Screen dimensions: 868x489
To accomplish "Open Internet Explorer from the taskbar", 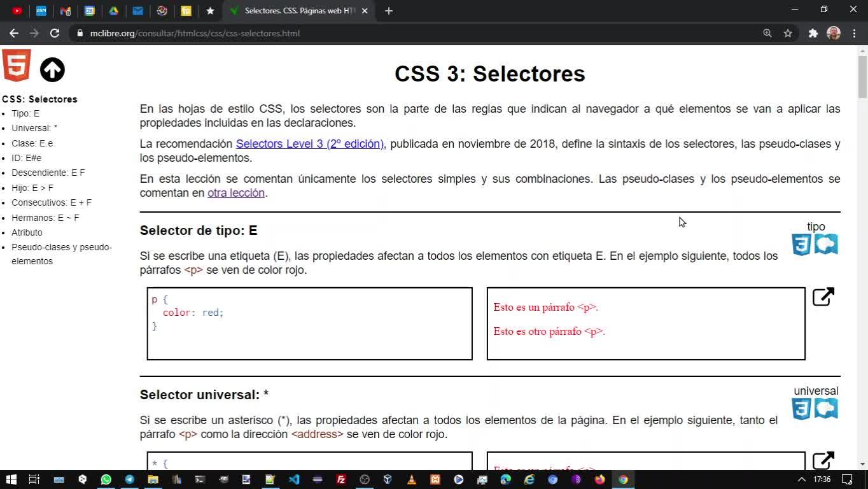I will (529, 479).
